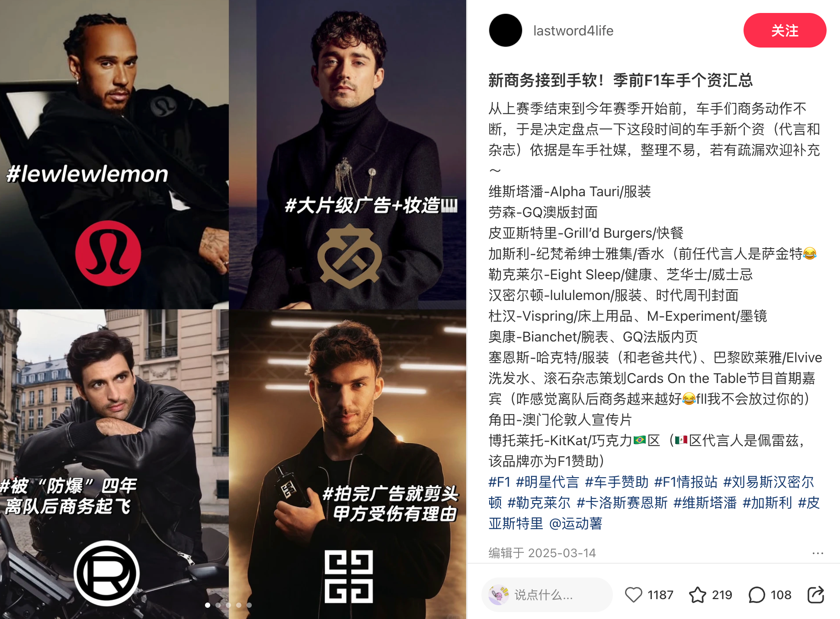Image resolution: width=840 pixels, height=619 pixels.
Task: Open the #卡洛斯赛恩斯 hashtag
Action: point(622,503)
